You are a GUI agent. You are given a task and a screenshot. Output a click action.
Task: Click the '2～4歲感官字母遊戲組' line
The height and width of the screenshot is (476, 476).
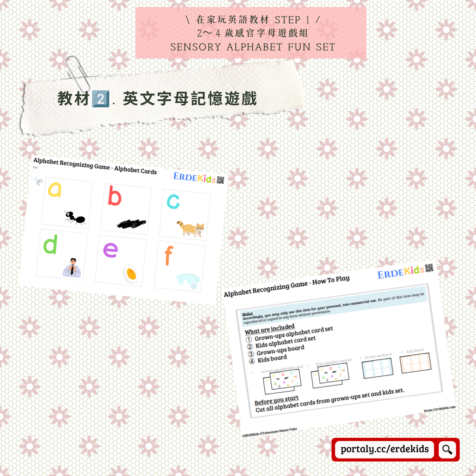point(253,33)
